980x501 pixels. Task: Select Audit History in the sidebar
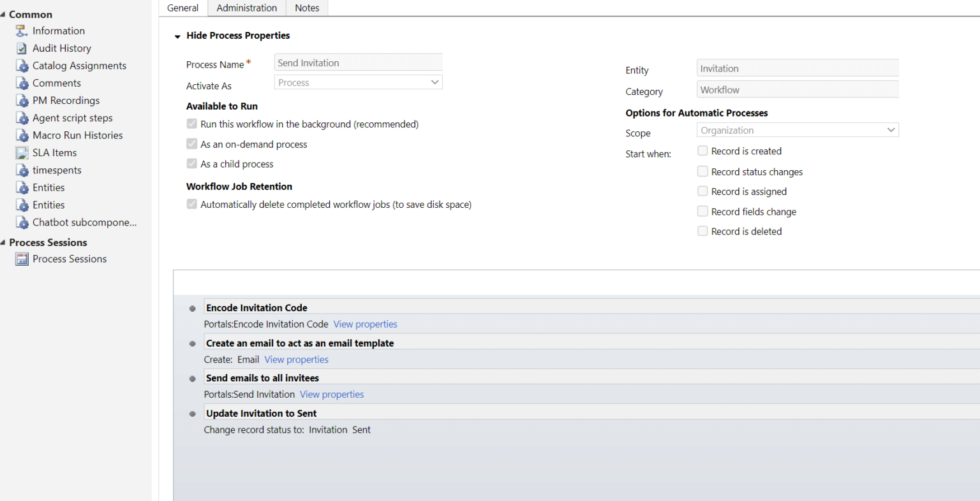(x=61, y=48)
